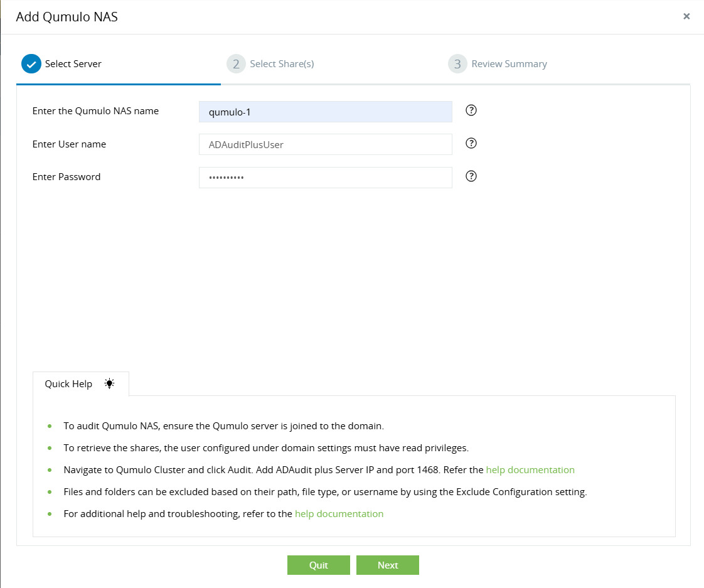Focus the Password input field
704x588 pixels.
click(x=325, y=177)
